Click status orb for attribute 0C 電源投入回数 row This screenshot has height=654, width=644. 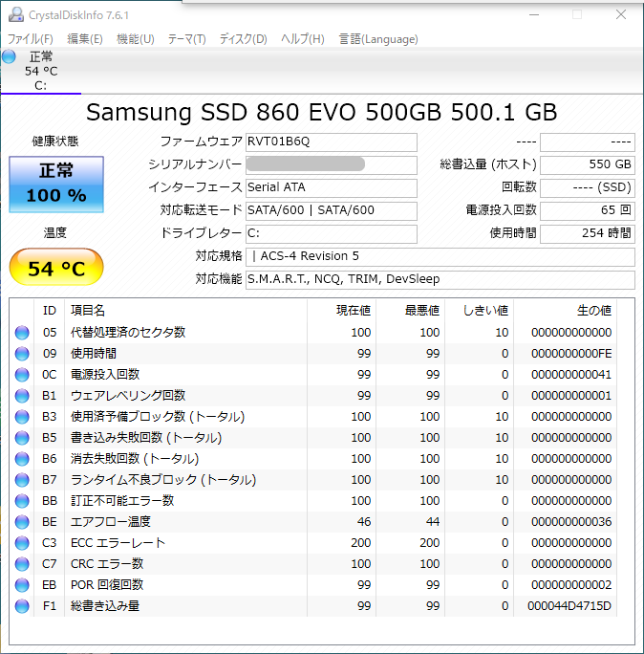tap(22, 375)
